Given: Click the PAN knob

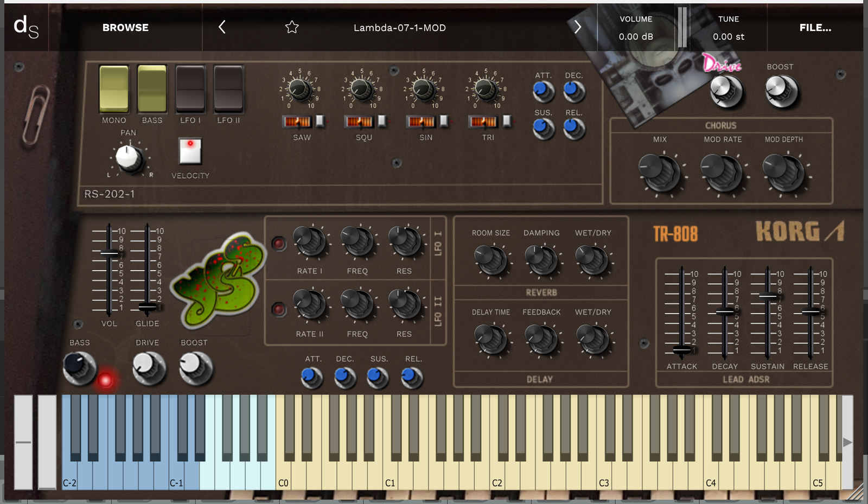Looking at the screenshot, I should [x=129, y=158].
